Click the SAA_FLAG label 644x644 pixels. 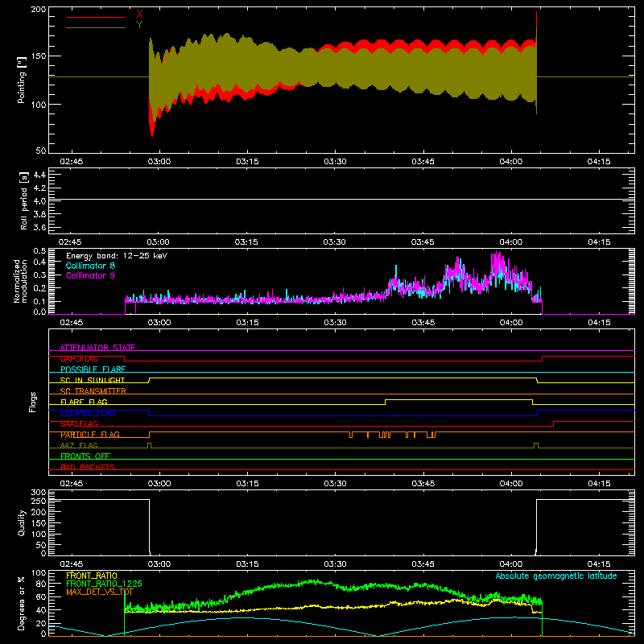(x=79, y=424)
